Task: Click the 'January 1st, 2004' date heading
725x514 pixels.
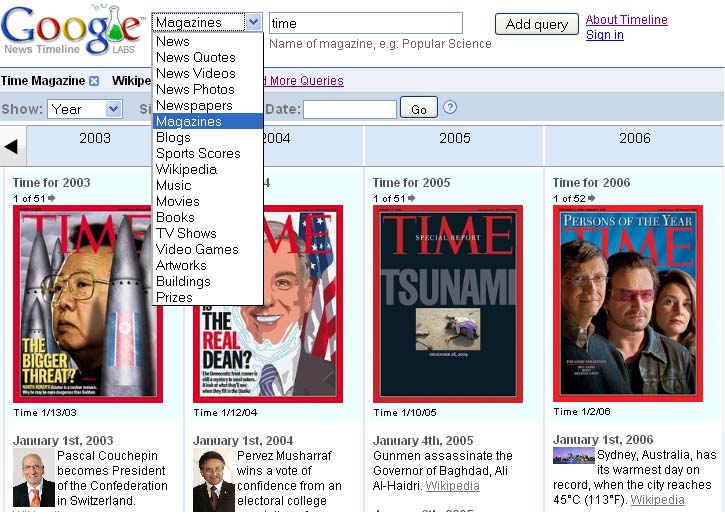Action: coord(243,441)
